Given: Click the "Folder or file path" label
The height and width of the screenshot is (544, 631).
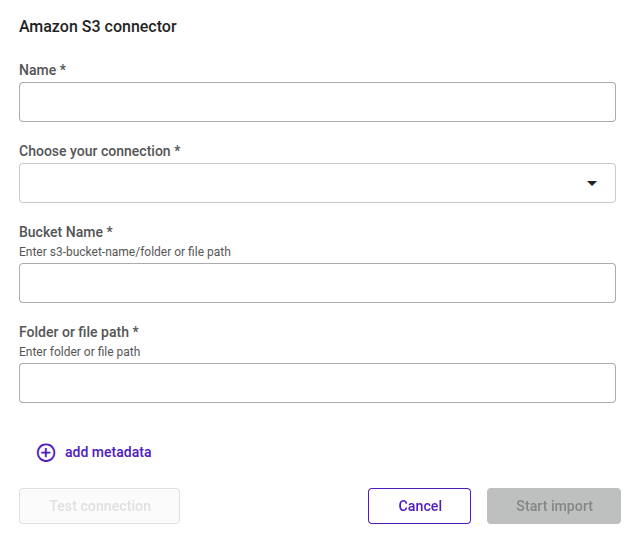Looking at the screenshot, I should click(x=74, y=332).
